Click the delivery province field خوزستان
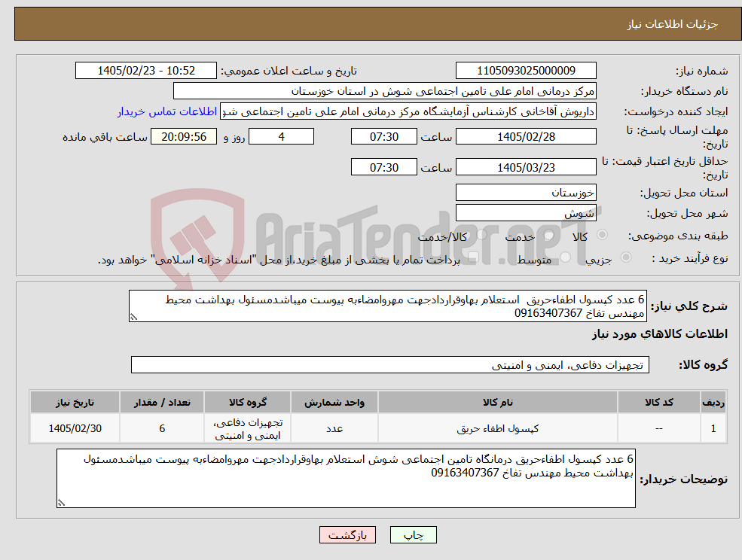 (526, 193)
